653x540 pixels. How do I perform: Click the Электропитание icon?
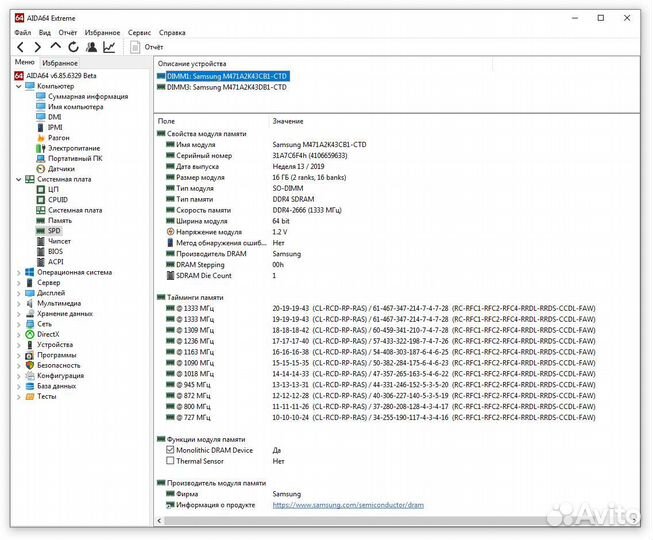pyautogui.click(x=40, y=148)
